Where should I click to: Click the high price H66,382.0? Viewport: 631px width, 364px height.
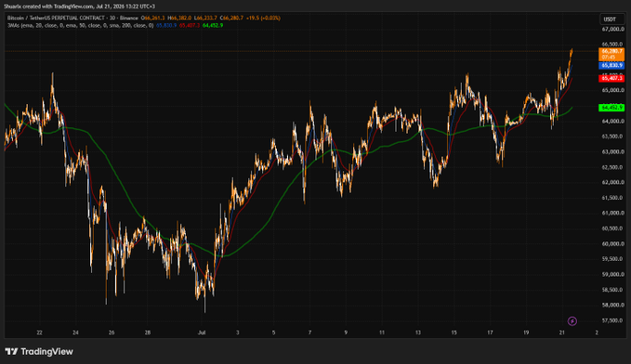coord(179,18)
